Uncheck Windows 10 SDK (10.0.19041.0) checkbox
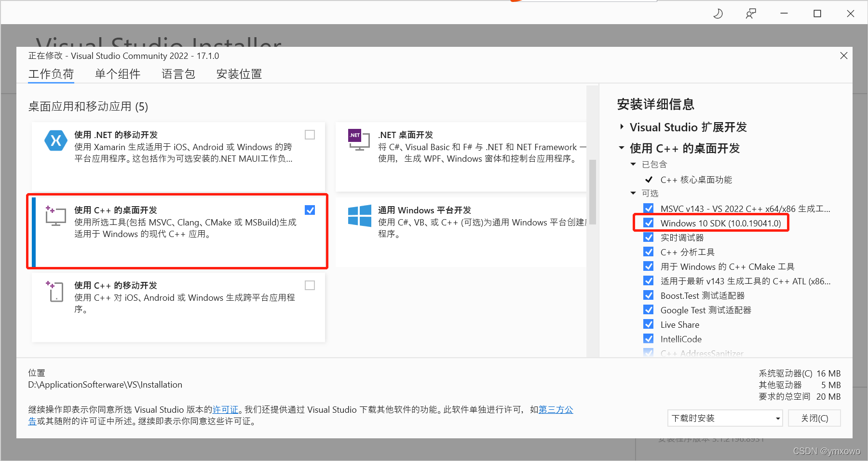868x461 pixels. pos(649,223)
